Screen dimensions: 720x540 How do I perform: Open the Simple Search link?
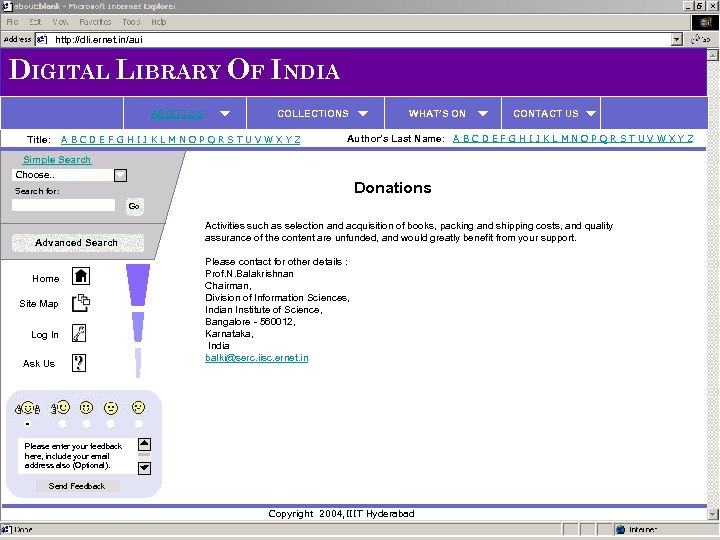point(57,159)
